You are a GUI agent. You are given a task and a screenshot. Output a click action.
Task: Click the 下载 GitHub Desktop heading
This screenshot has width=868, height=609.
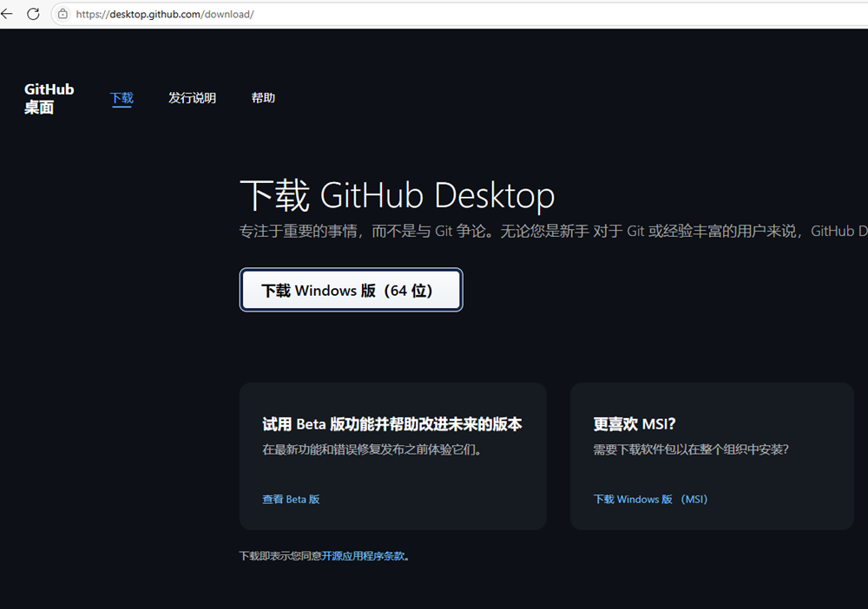(397, 195)
